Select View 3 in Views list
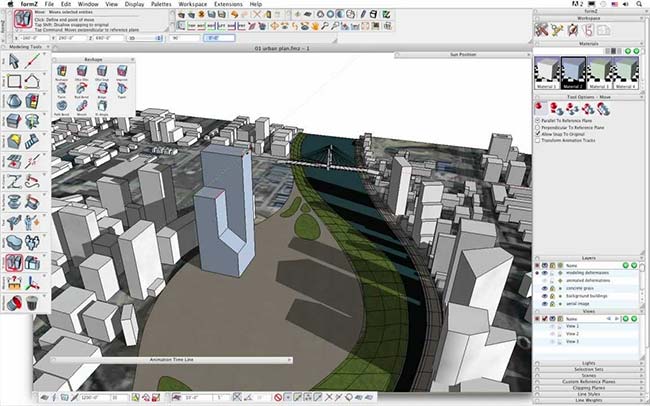The width and height of the screenshot is (650, 406). click(572, 341)
